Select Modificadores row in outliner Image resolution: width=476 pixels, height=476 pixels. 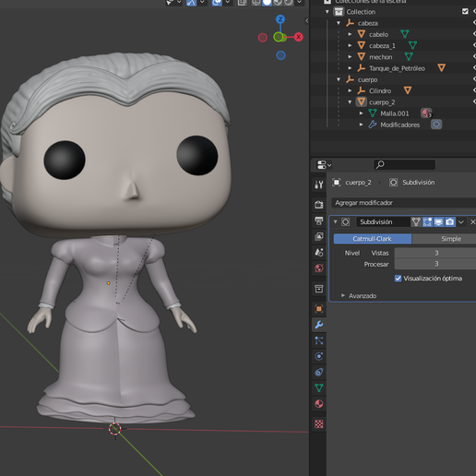399,125
